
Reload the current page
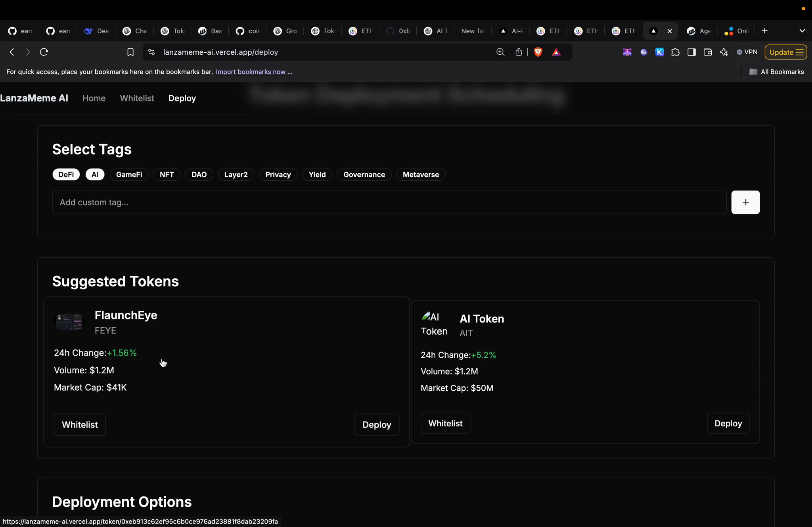[44, 52]
